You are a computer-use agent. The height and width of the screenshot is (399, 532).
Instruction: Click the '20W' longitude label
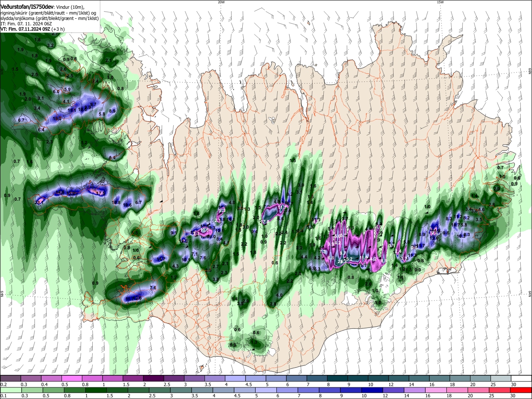coord(221,2)
